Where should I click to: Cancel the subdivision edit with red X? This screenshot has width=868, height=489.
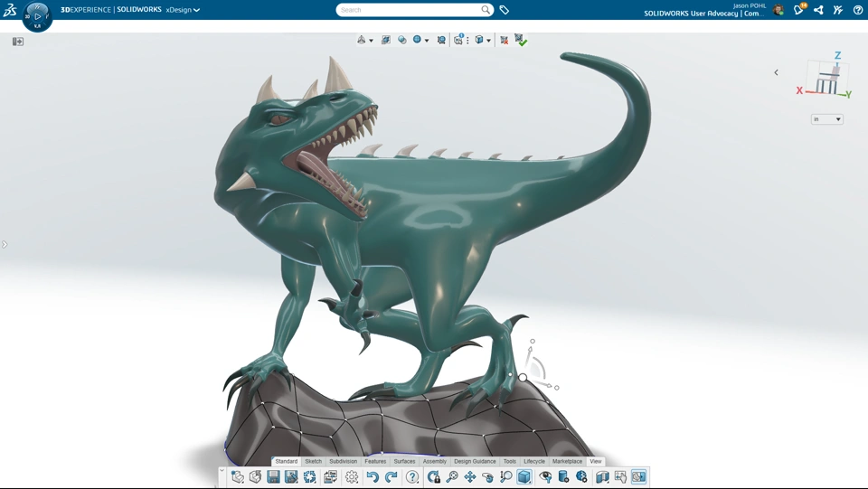click(x=504, y=40)
